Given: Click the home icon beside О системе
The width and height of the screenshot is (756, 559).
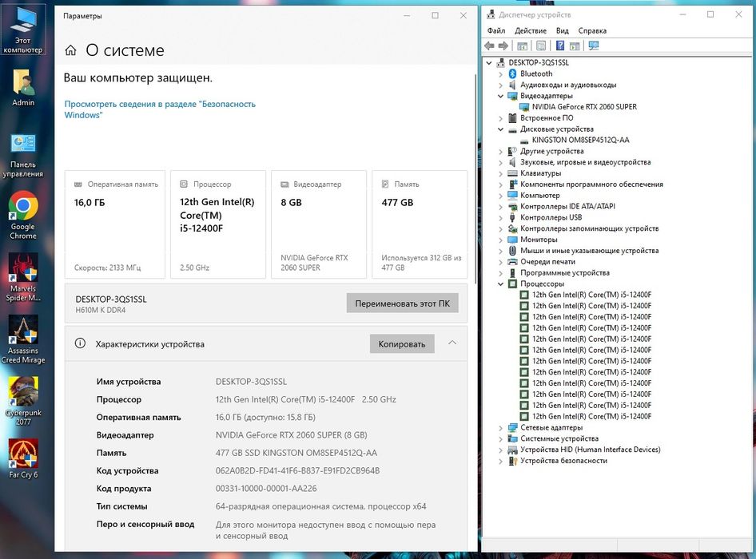Looking at the screenshot, I should click(x=70, y=50).
